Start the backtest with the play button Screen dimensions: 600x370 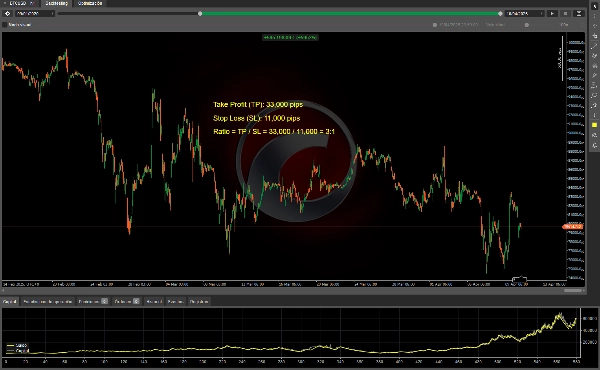click(x=552, y=13)
